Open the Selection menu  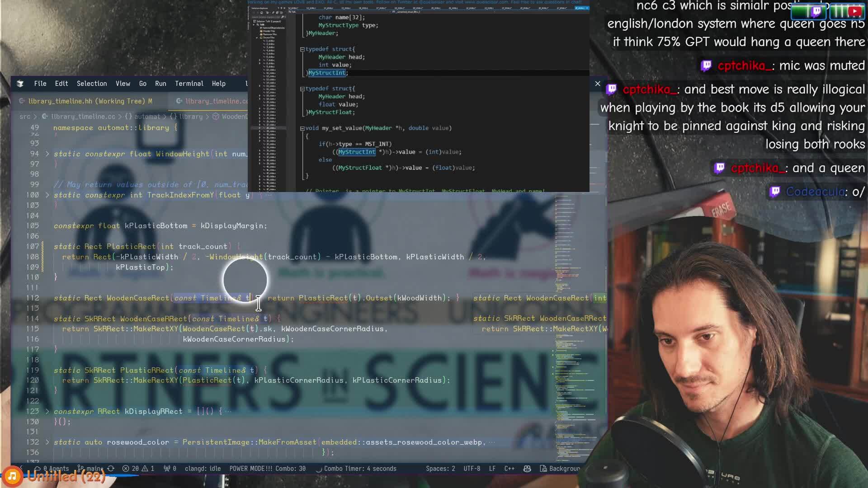click(92, 84)
